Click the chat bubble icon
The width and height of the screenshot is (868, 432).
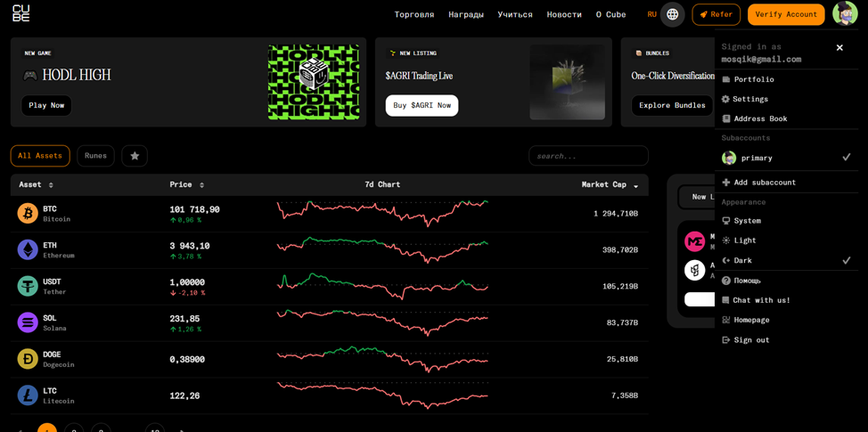coord(725,300)
